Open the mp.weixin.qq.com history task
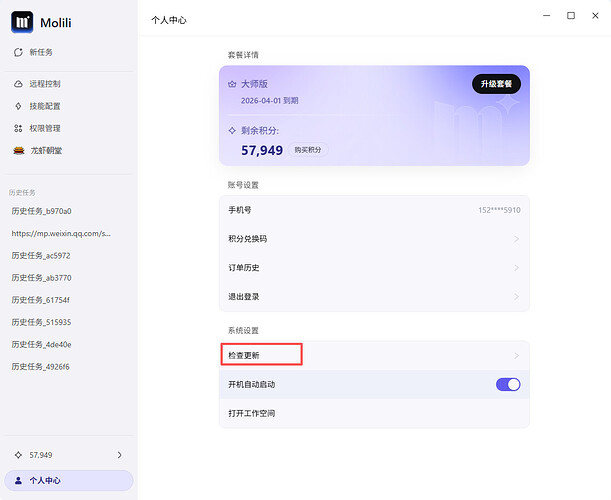This screenshot has height=500, width=611. click(60, 233)
